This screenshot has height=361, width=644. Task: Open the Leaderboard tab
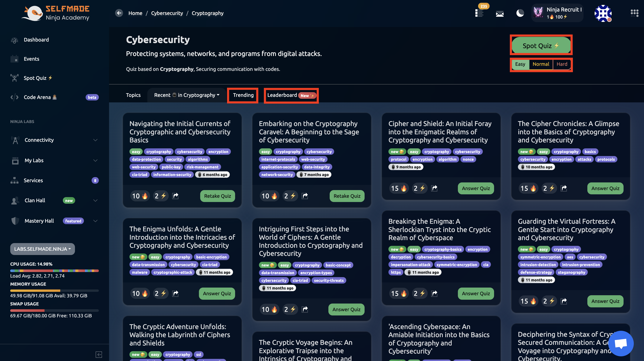(x=291, y=95)
